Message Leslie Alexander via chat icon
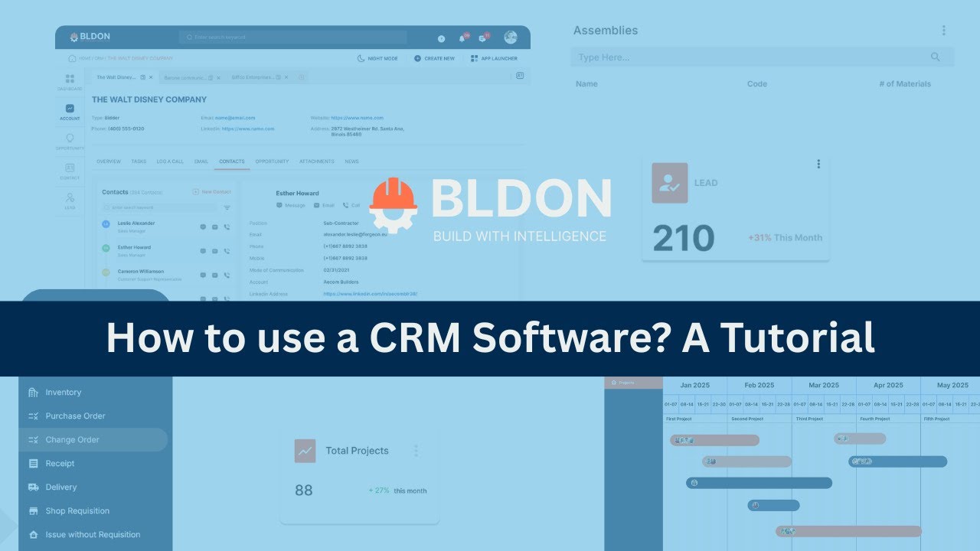Viewport: 980px width, 551px height. pyautogui.click(x=203, y=227)
